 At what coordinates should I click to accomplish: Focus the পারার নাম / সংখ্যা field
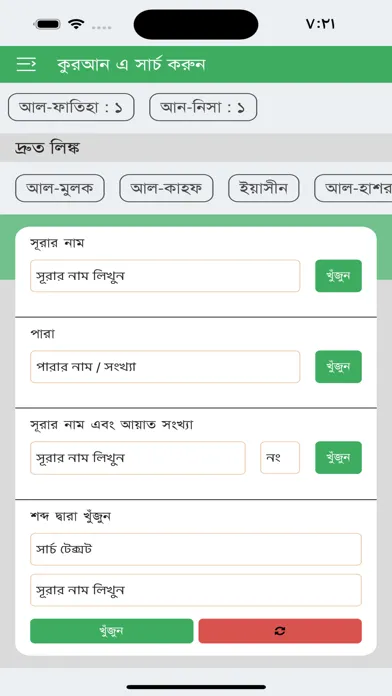point(165,367)
